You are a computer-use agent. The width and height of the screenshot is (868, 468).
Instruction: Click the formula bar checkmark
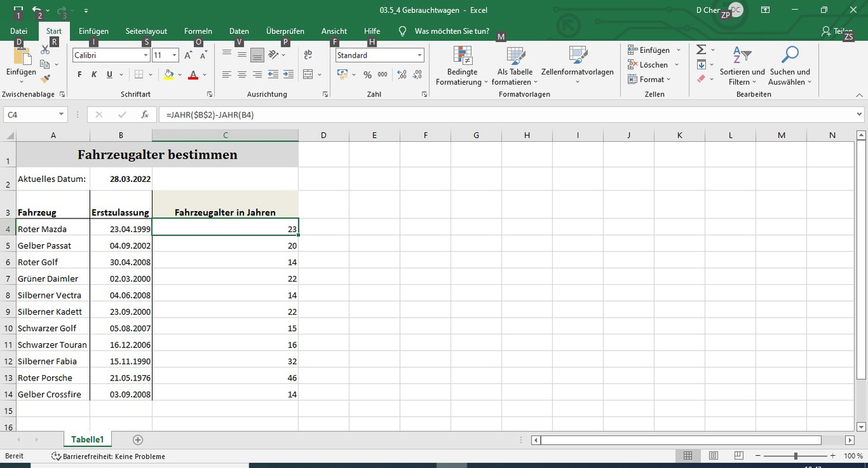click(x=122, y=115)
